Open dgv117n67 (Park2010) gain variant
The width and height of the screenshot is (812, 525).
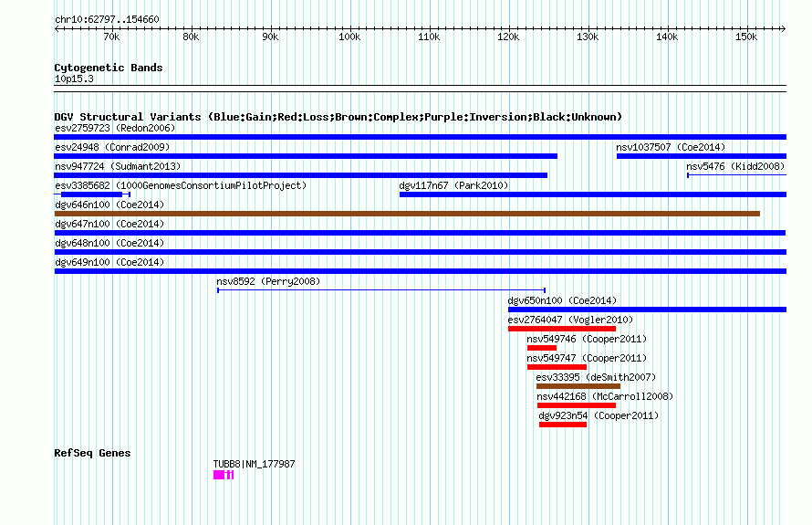coord(593,194)
